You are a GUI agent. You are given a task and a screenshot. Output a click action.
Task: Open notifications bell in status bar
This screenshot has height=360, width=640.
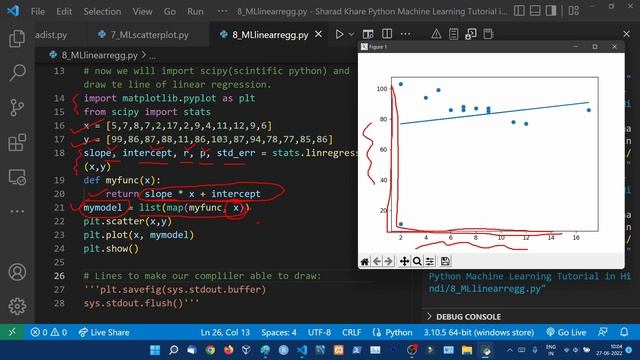point(624,332)
